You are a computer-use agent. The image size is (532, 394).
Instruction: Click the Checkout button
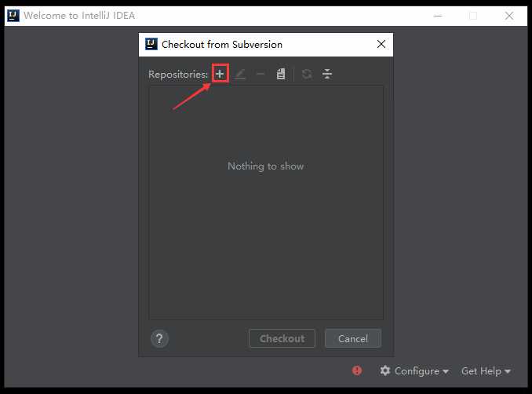282,338
